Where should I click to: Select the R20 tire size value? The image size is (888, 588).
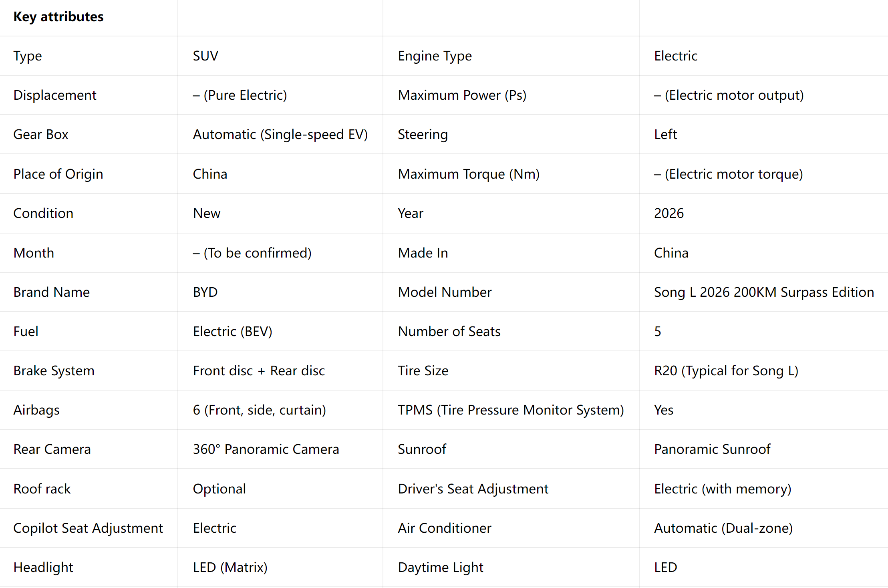click(x=726, y=371)
